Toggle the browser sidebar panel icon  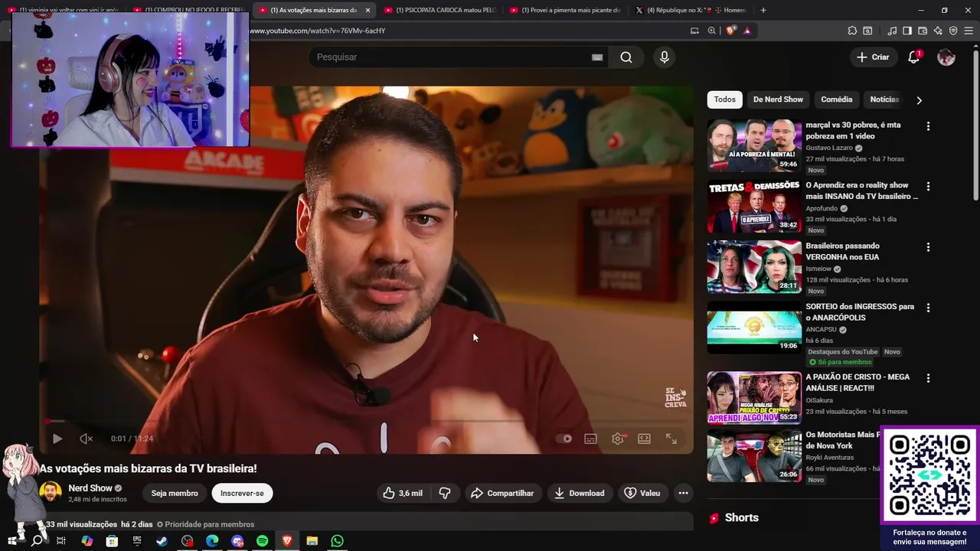(907, 31)
